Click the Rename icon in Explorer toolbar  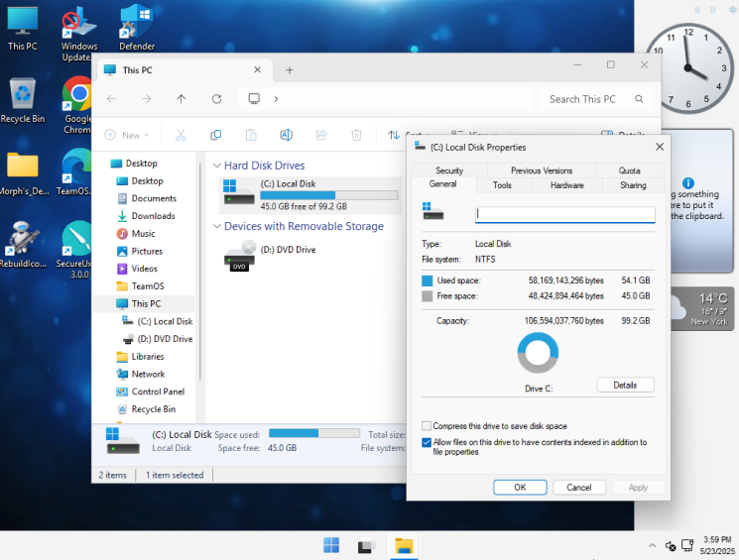click(286, 135)
